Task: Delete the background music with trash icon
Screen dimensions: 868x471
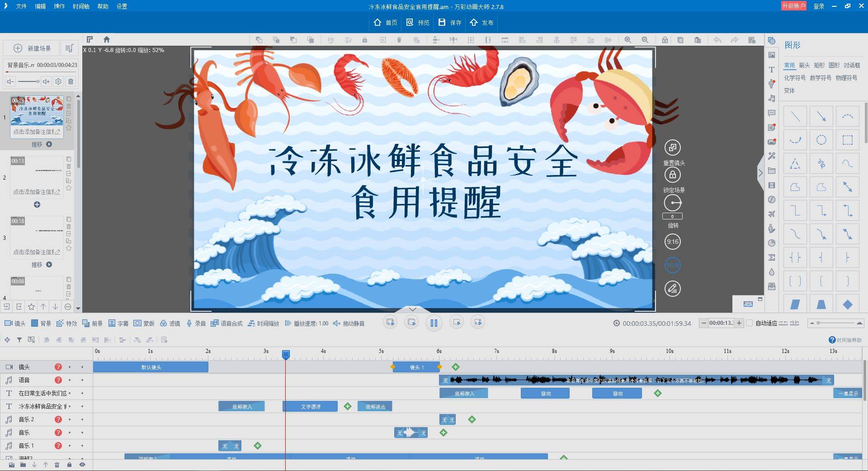Action: (71, 81)
